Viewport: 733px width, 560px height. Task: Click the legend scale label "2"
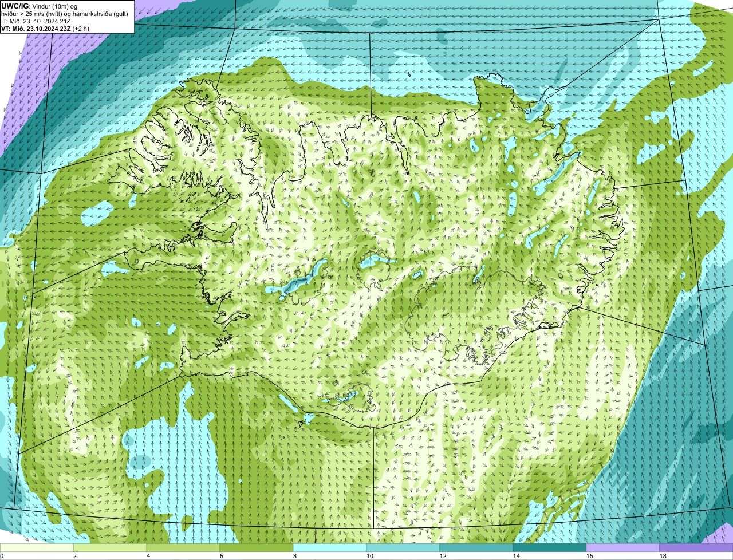[75, 556]
